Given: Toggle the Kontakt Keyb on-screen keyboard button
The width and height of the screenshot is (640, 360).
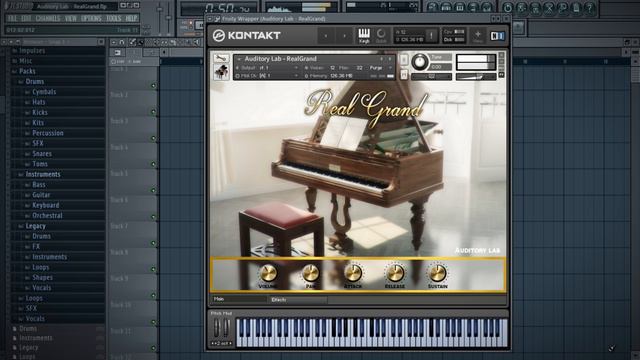Looking at the screenshot, I should [x=364, y=36].
